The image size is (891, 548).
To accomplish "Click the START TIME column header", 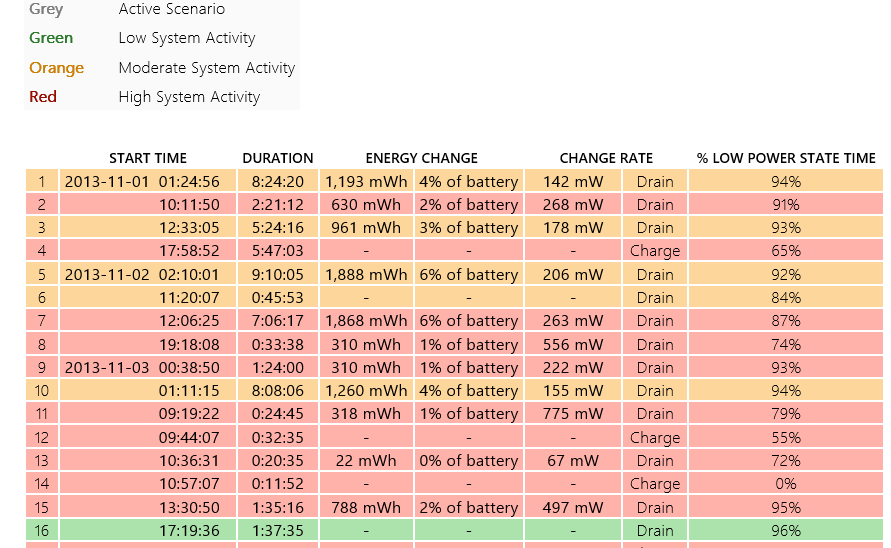I will (148, 158).
